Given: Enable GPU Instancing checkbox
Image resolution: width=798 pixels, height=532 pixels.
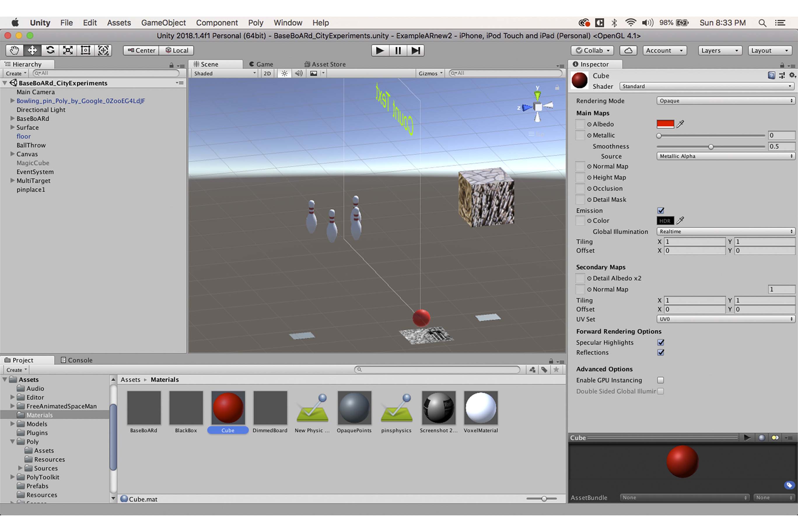Looking at the screenshot, I should 661,380.
